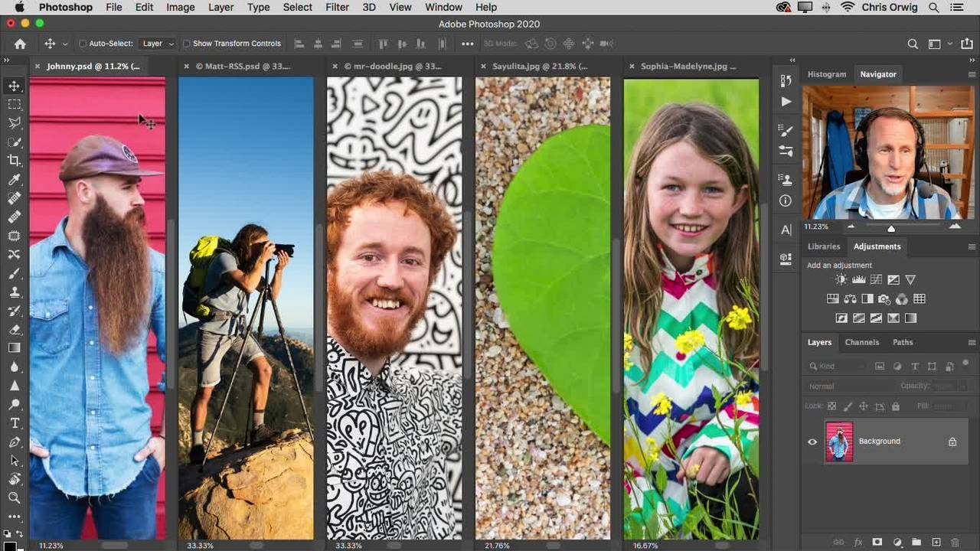Select the Lasso tool
Screen dimensions: 980x551
coord(15,123)
